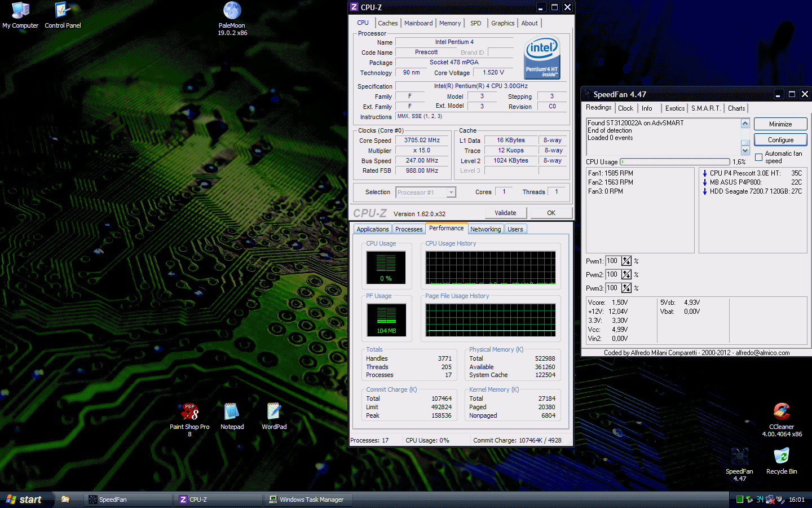This screenshot has width=812, height=508.
Task: Click the SpeedFan CPU Usage progress bar
Action: pyautogui.click(x=674, y=162)
